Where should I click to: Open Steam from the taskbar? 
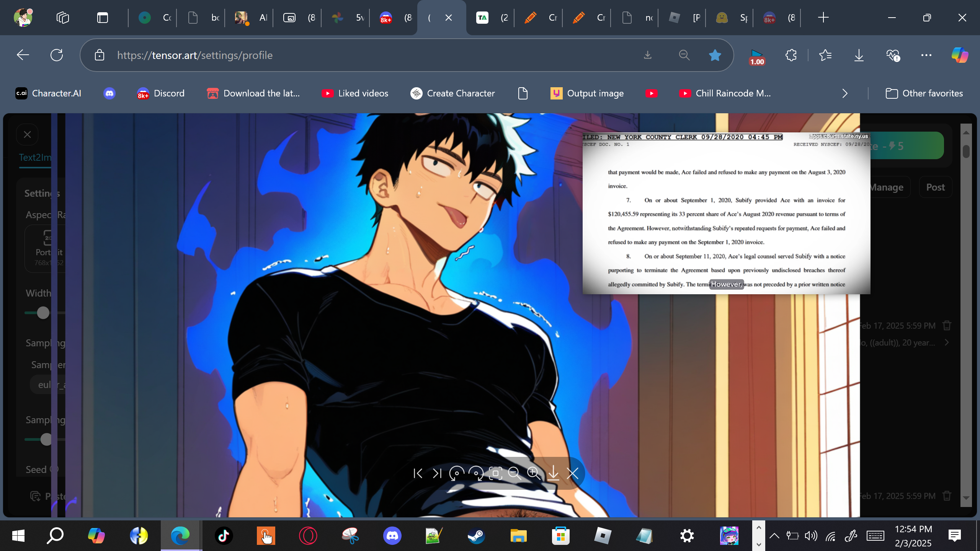coord(476,536)
